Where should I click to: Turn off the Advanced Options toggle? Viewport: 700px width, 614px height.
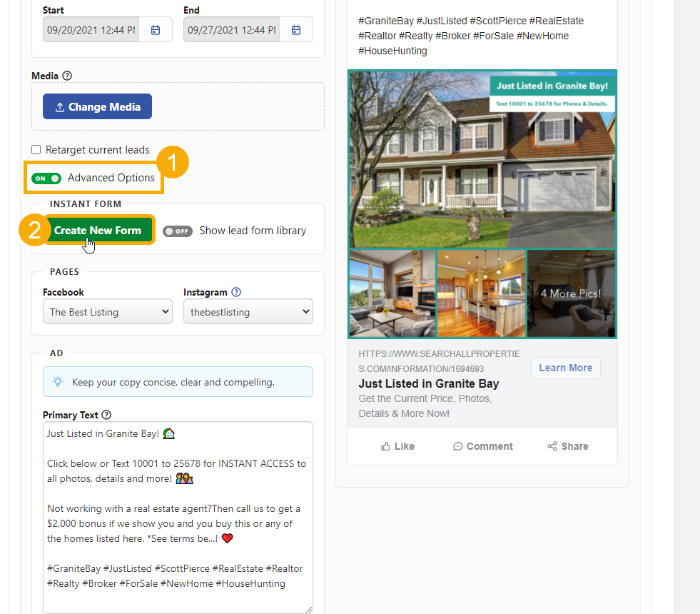tap(46, 178)
